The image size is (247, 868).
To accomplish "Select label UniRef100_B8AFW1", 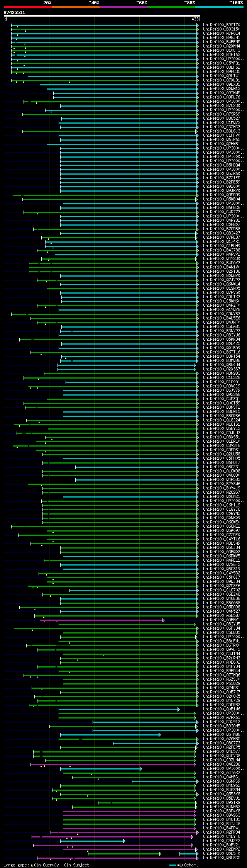I will pos(222,641).
